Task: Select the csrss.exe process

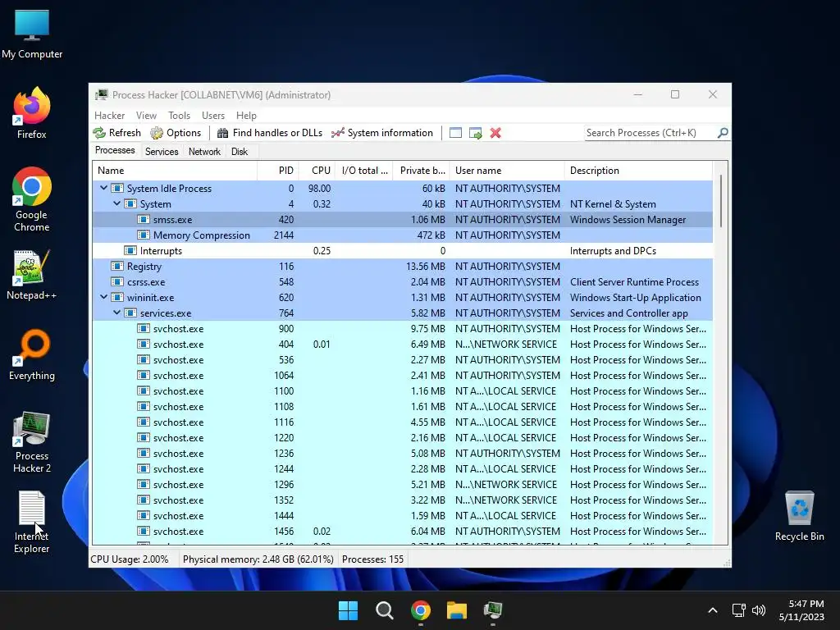Action: click(x=402, y=282)
